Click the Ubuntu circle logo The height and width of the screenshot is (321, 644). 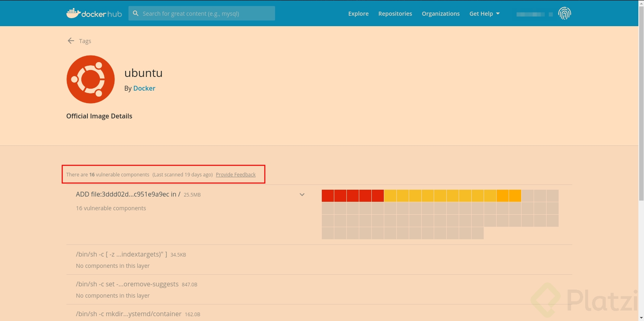(91, 79)
